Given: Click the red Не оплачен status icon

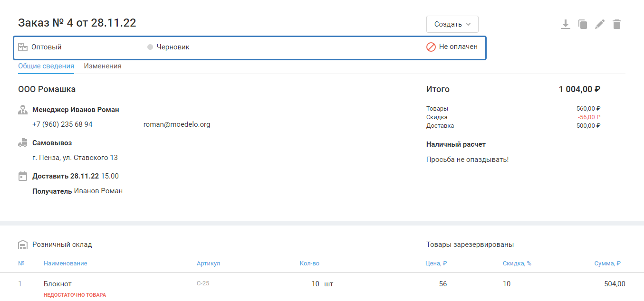Looking at the screenshot, I should 431,47.
